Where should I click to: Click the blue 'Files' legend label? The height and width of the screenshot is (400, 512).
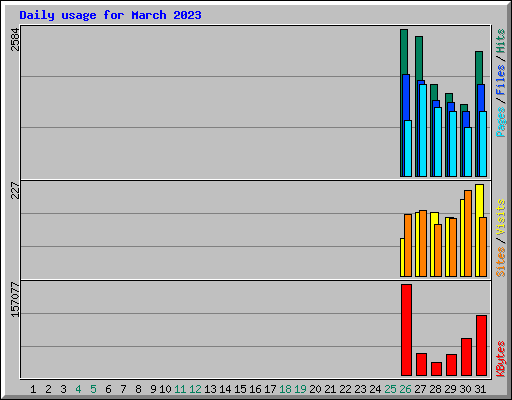(500, 80)
